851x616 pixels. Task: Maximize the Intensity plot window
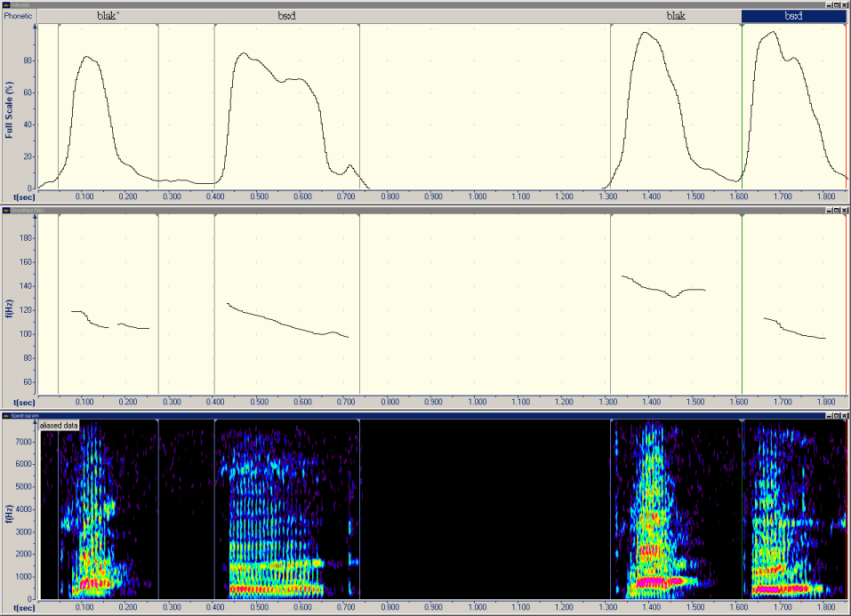pyautogui.click(x=836, y=4)
